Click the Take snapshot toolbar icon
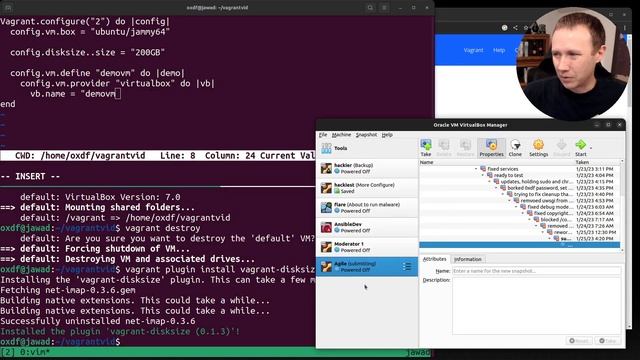The width and height of the screenshot is (640, 360). 426,147
